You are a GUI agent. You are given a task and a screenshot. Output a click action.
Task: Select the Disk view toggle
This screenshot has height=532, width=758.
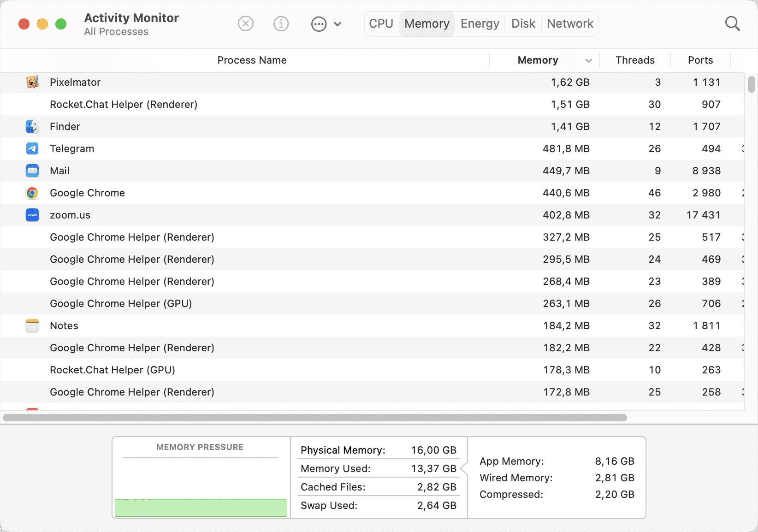523,24
